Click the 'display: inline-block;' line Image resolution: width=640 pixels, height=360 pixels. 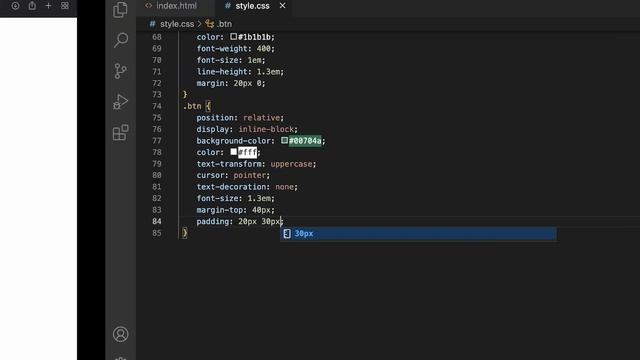[247, 129]
